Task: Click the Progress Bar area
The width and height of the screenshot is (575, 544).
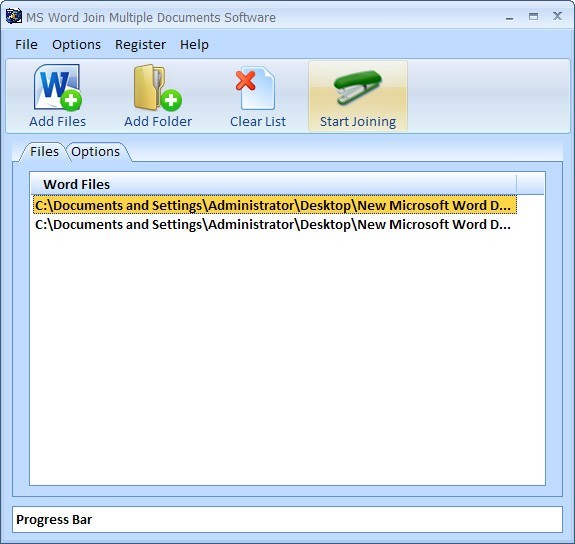Action: (288, 519)
